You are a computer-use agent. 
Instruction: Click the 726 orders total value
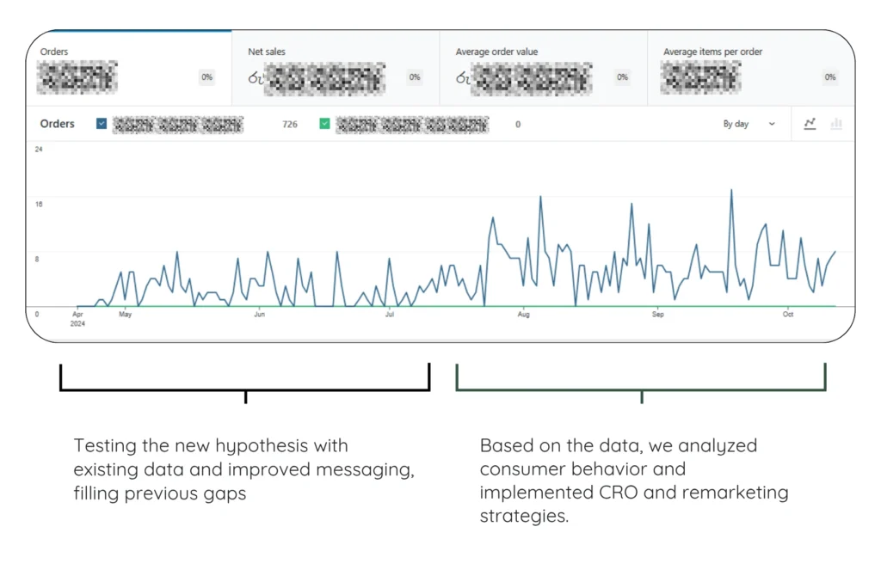tap(290, 125)
